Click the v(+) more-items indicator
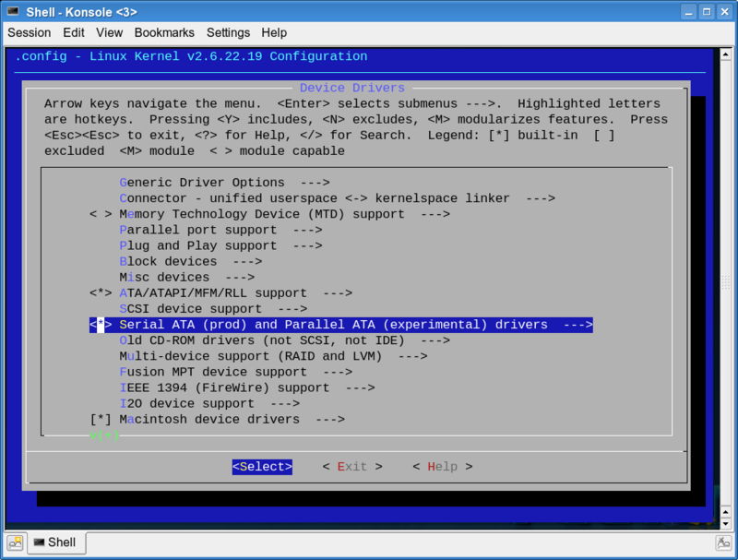Screen dimensions: 738x560 (x=104, y=435)
